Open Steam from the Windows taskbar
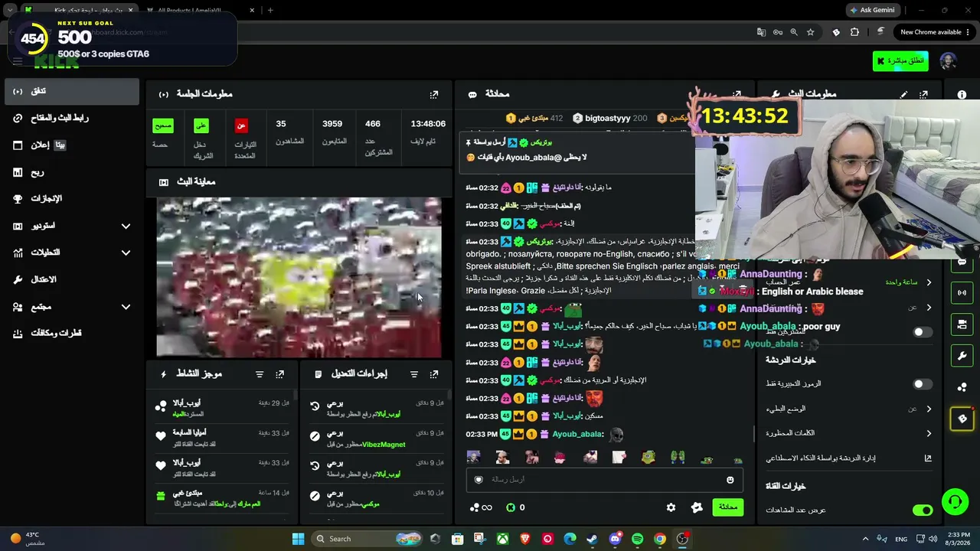 (592, 539)
